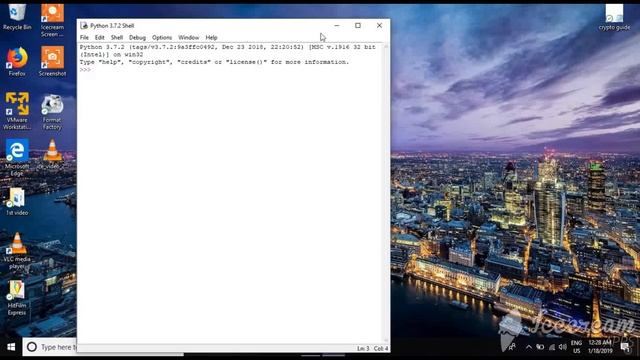Open the Icecream Screen Recorder desktop icon
640x360 pixels.
[52, 20]
